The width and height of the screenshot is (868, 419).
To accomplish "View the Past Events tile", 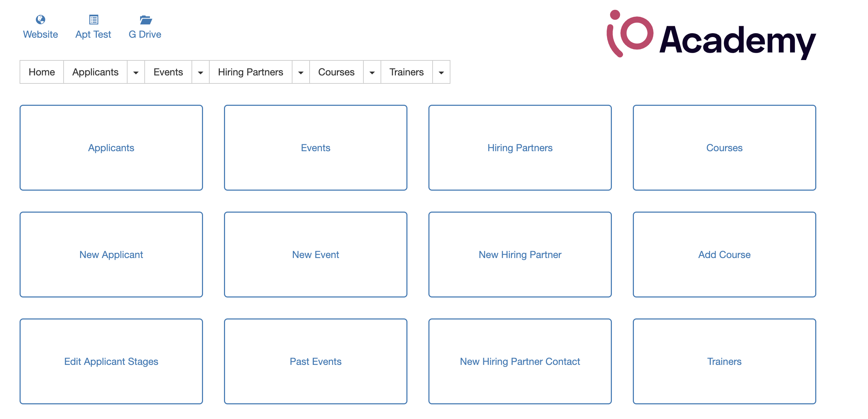I will 316,361.
